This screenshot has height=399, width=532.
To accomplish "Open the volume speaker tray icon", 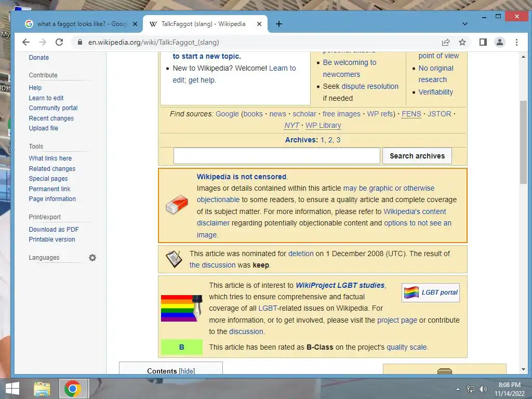I will 483,389.
